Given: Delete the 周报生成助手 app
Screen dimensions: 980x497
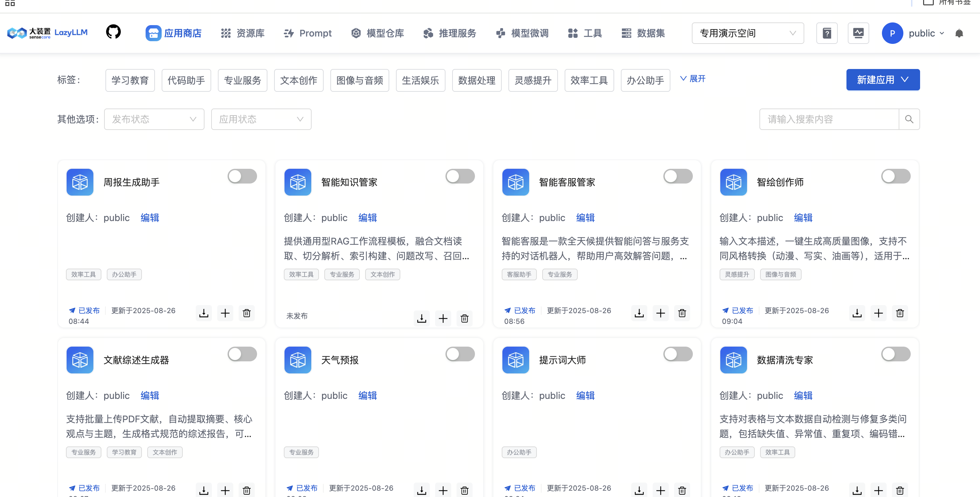Looking at the screenshot, I should click(247, 313).
